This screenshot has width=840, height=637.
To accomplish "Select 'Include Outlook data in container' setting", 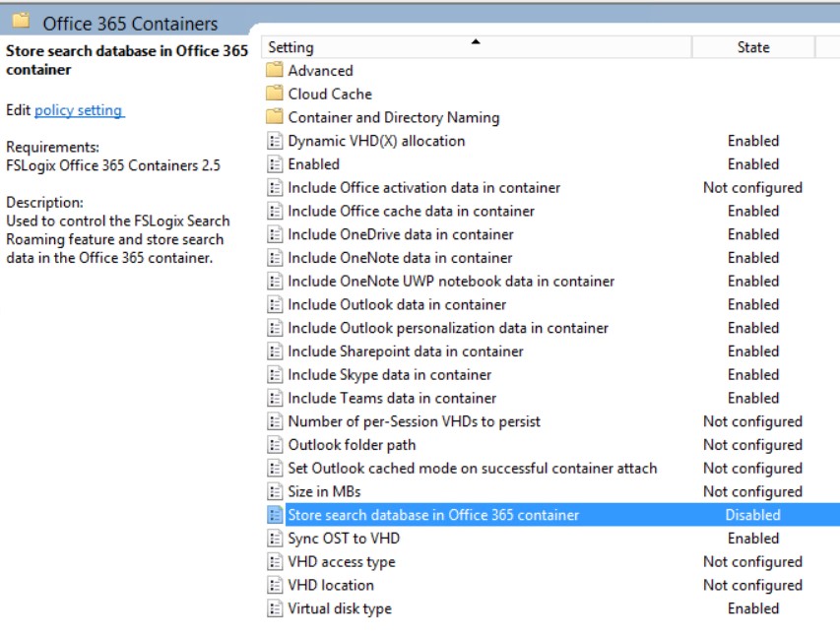I will tap(397, 304).
